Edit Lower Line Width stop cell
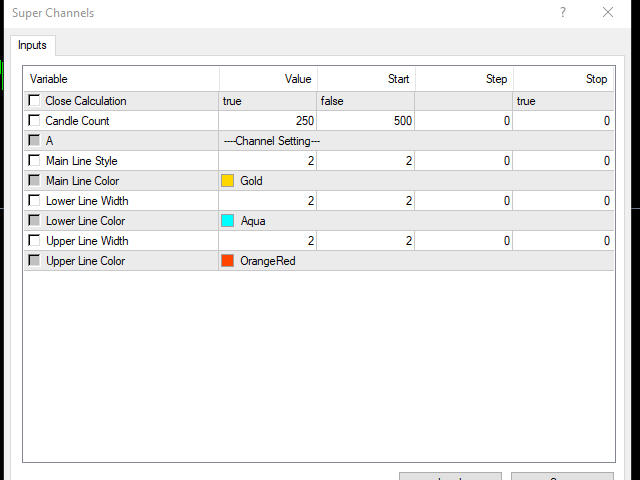This screenshot has height=480, width=640. point(563,201)
